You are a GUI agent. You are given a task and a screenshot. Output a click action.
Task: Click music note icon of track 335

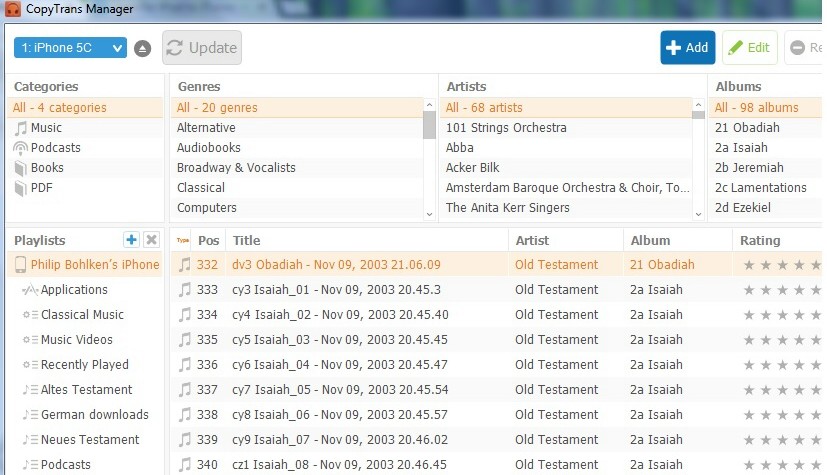(x=185, y=340)
